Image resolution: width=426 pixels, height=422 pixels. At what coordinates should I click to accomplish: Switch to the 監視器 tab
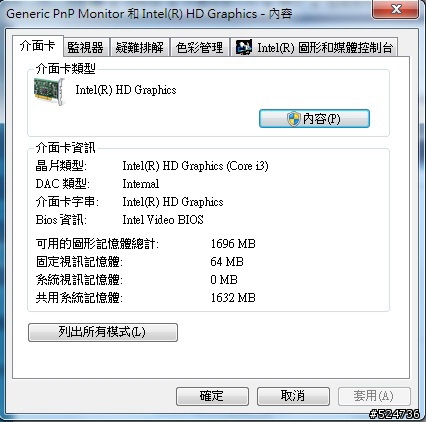(x=86, y=47)
